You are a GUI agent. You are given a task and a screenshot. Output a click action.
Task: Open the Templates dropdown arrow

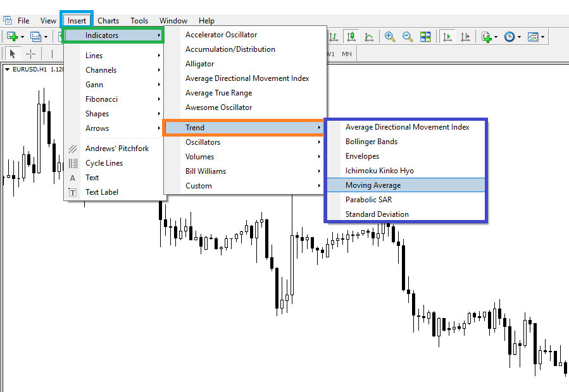[x=544, y=37]
